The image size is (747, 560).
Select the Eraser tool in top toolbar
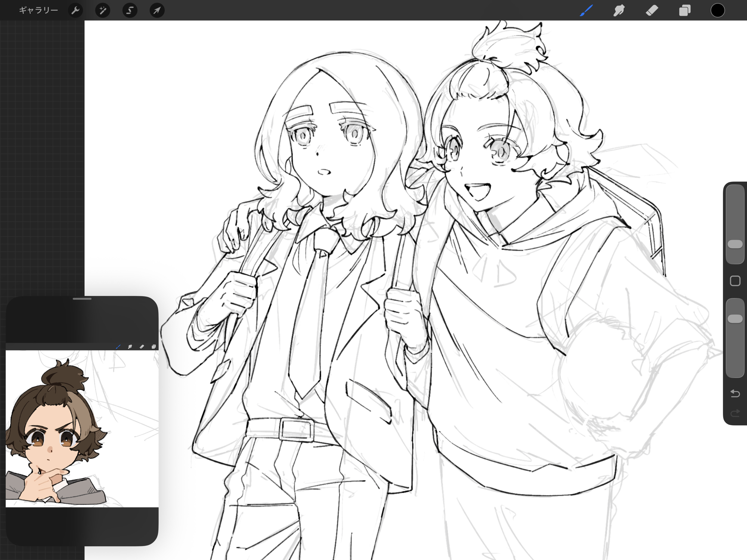[x=652, y=10]
